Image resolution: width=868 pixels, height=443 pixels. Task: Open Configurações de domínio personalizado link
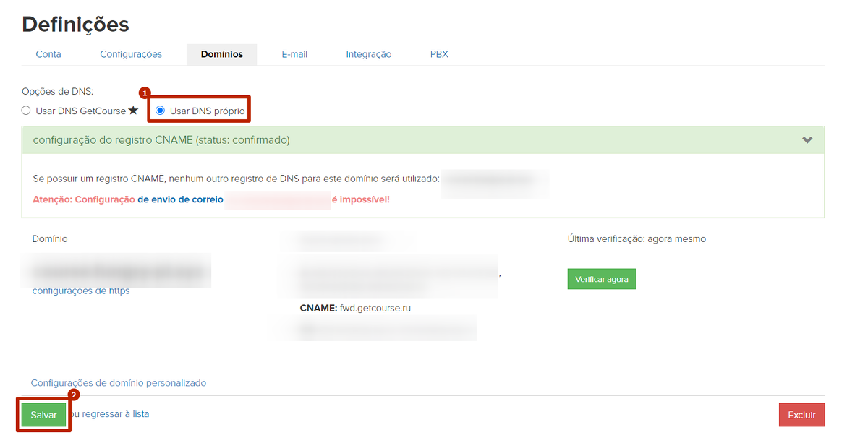click(x=119, y=383)
